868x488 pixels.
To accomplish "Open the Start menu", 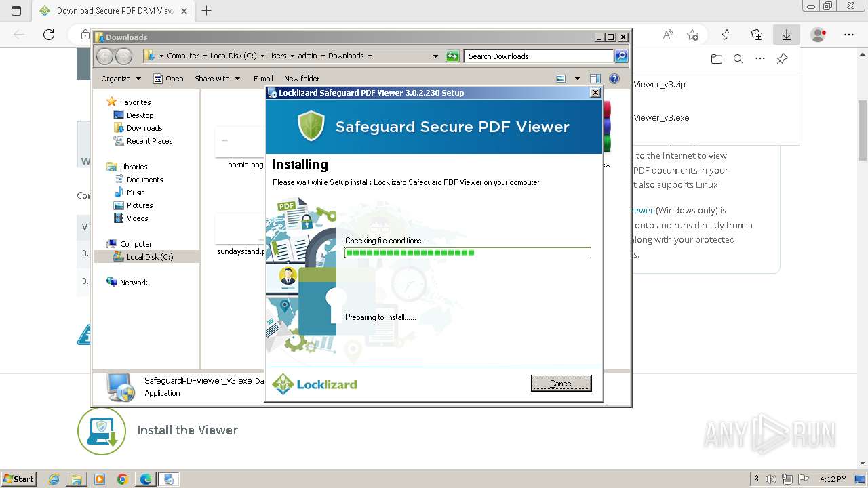I will [19, 479].
